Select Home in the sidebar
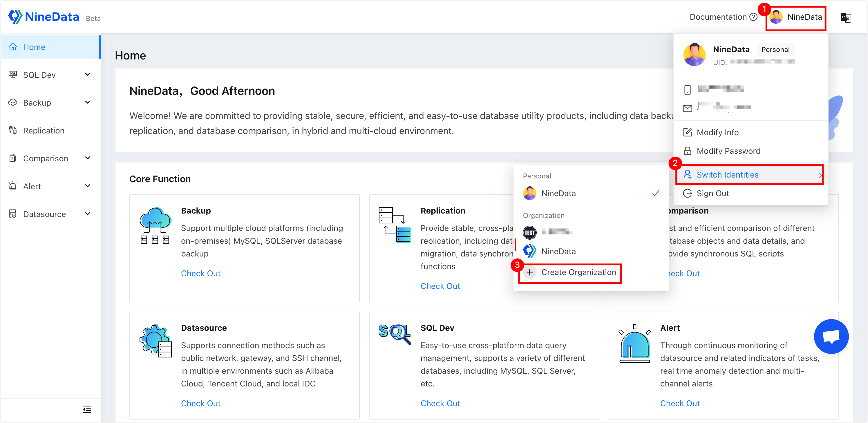Screen dimensions: 868x423 (x=50, y=47)
